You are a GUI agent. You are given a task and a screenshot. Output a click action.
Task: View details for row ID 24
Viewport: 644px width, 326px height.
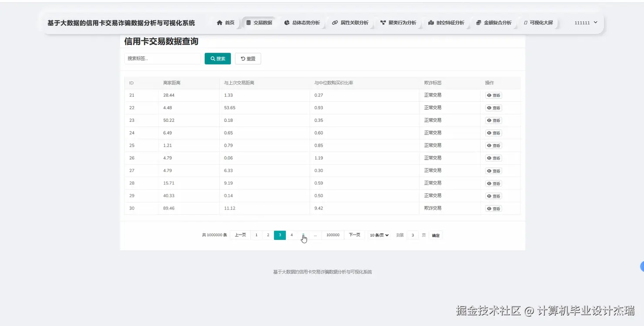coord(493,133)
